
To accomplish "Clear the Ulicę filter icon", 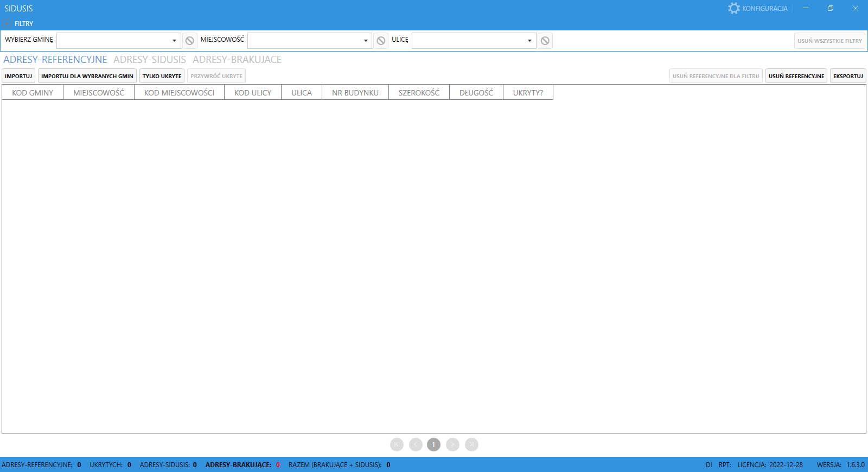I will point(545,41).
